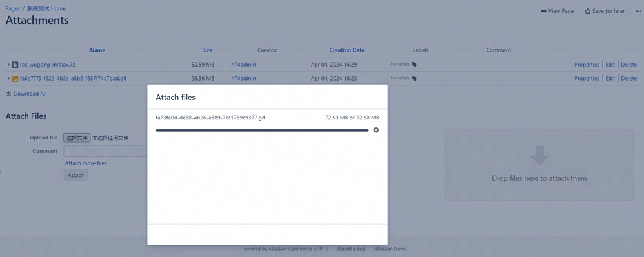
Task: Click the 选择文件 choose file button
Action: [x=77, y=138]
